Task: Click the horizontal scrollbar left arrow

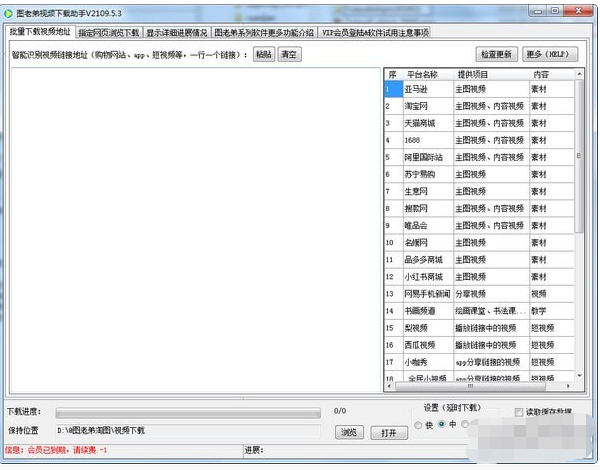Action: pyautogui.click(x=390, y=386)
